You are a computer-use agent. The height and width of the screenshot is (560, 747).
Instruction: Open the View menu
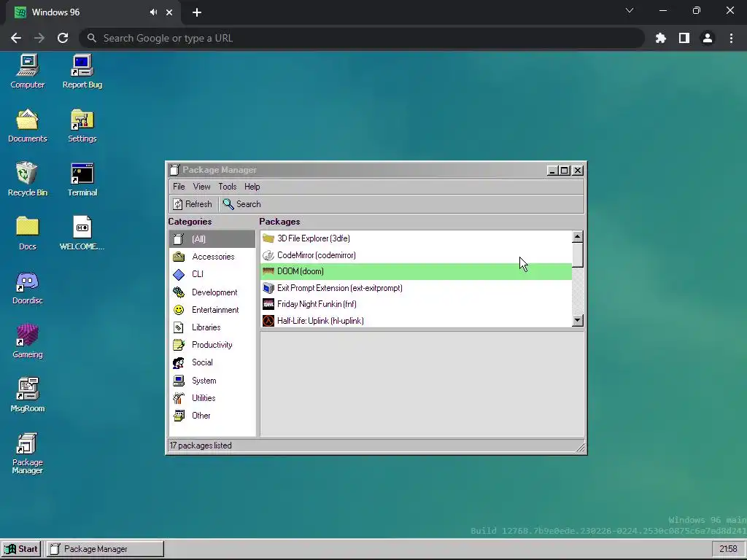[201, 187]
